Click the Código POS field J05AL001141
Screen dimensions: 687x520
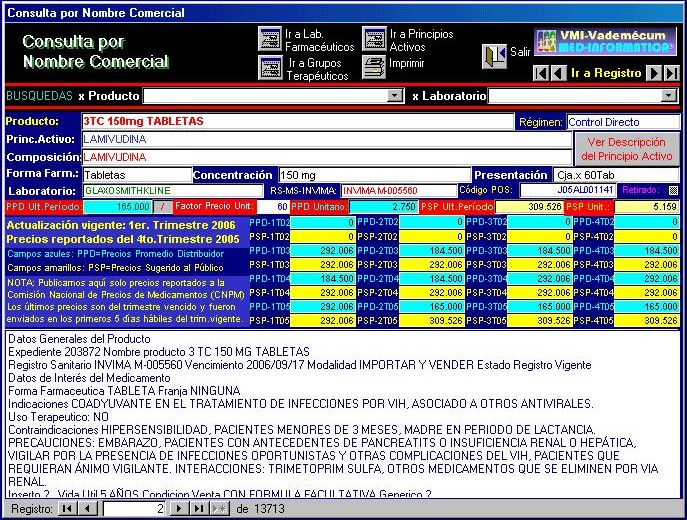tap(568, 190)
